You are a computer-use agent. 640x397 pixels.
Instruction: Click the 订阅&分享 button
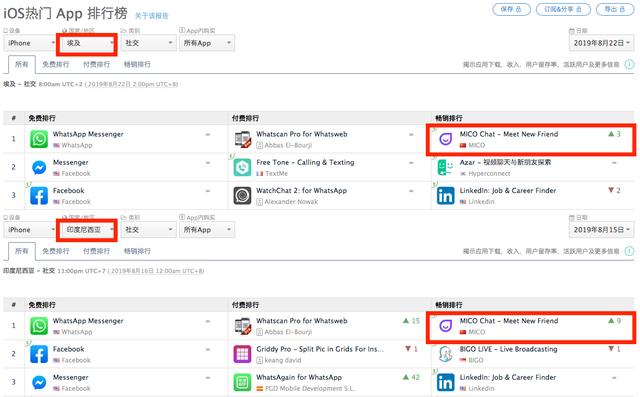tap(563, 9)
